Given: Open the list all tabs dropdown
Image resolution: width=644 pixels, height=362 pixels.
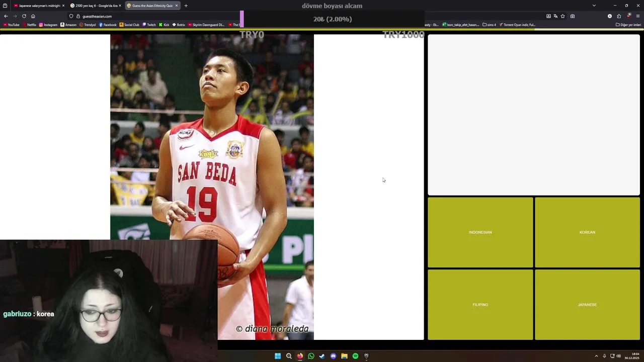Looking at the screenshot, I should [x=594, y=6].
